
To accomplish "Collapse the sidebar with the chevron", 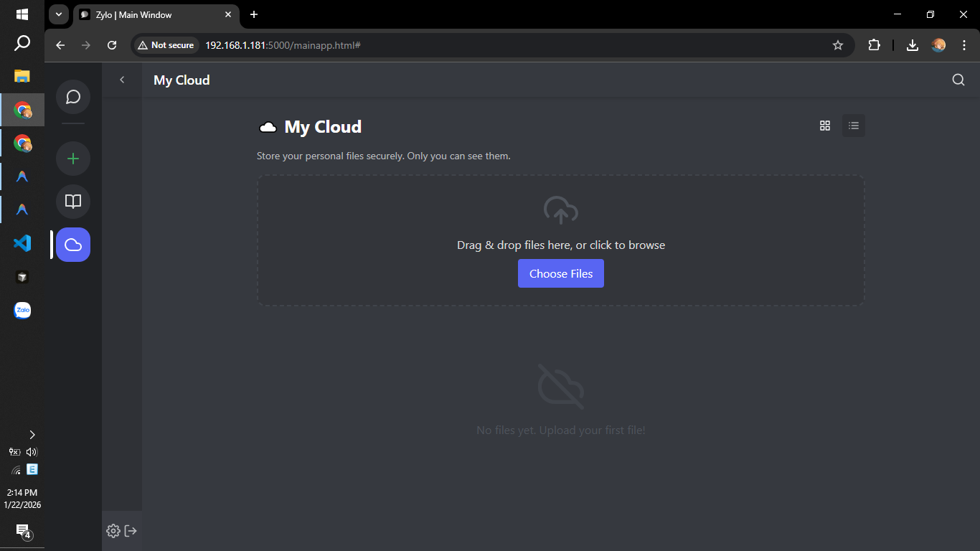I will tap(122, 80).
